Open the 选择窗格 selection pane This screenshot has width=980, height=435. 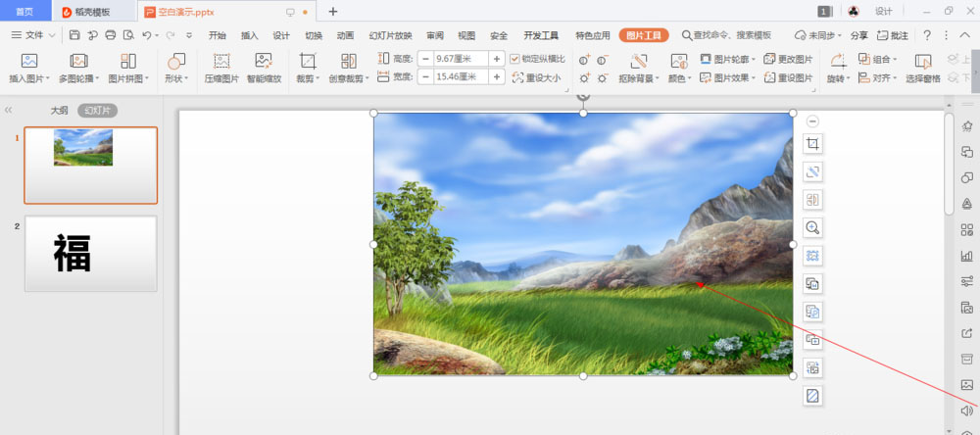[923, 69]
